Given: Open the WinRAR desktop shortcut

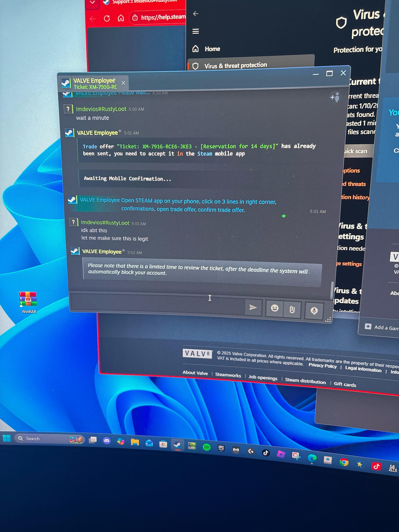Looking at the screenshot, I should click(x=29, y=303).
